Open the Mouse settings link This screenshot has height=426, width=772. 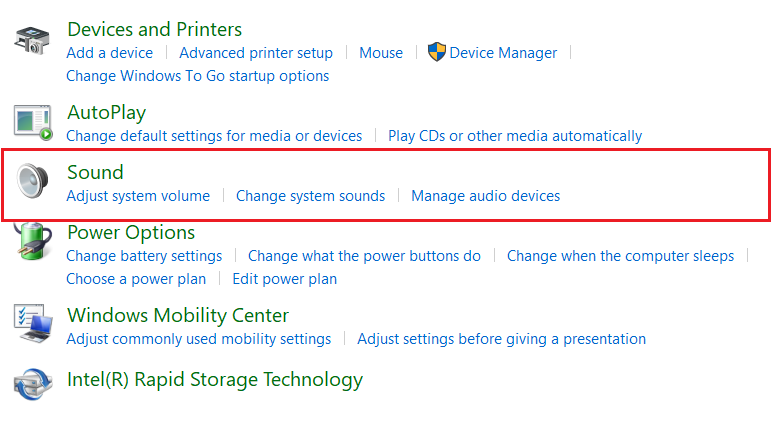[381, 53]
